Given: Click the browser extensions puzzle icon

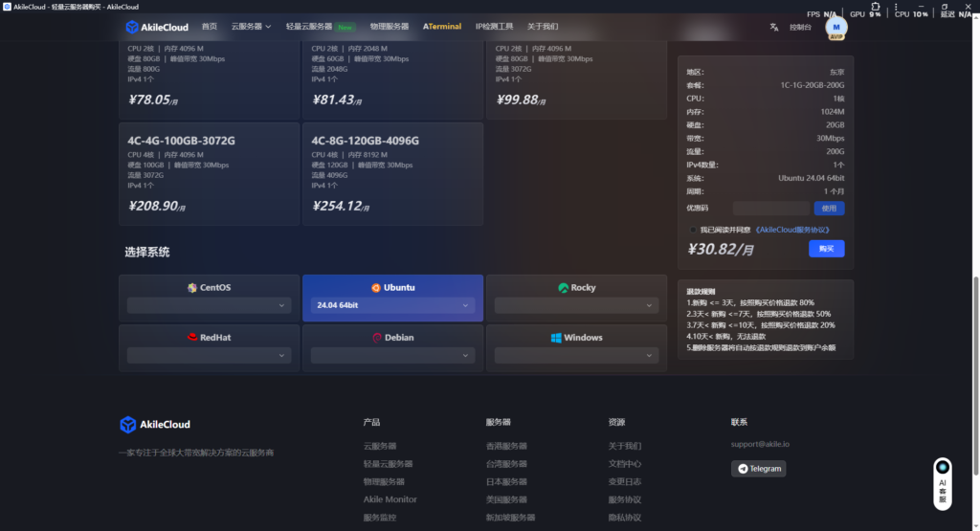Looking at the screenshot, I should [x=875, y=6].
